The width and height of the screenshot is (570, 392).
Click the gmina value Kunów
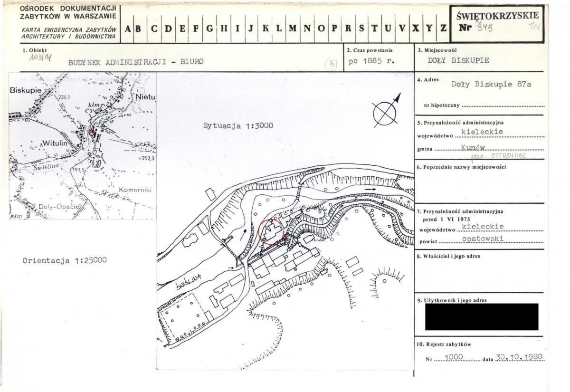[472, 147]
